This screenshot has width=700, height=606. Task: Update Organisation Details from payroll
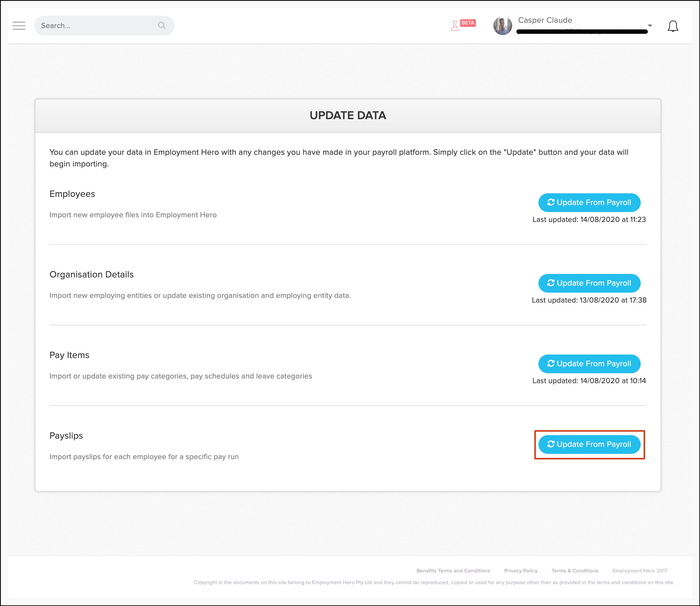(589, 283)
